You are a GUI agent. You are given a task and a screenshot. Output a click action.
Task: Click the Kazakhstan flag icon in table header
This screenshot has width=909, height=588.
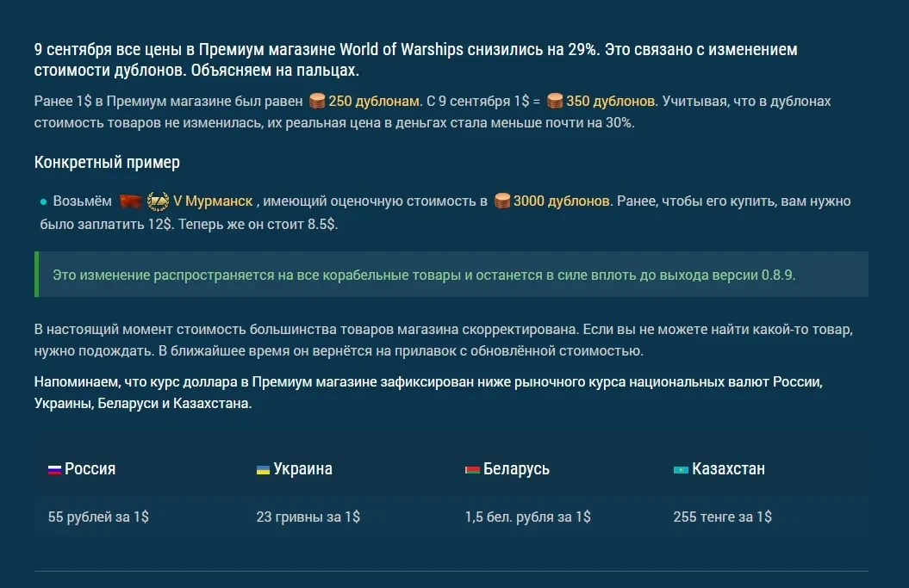point(681,470)
